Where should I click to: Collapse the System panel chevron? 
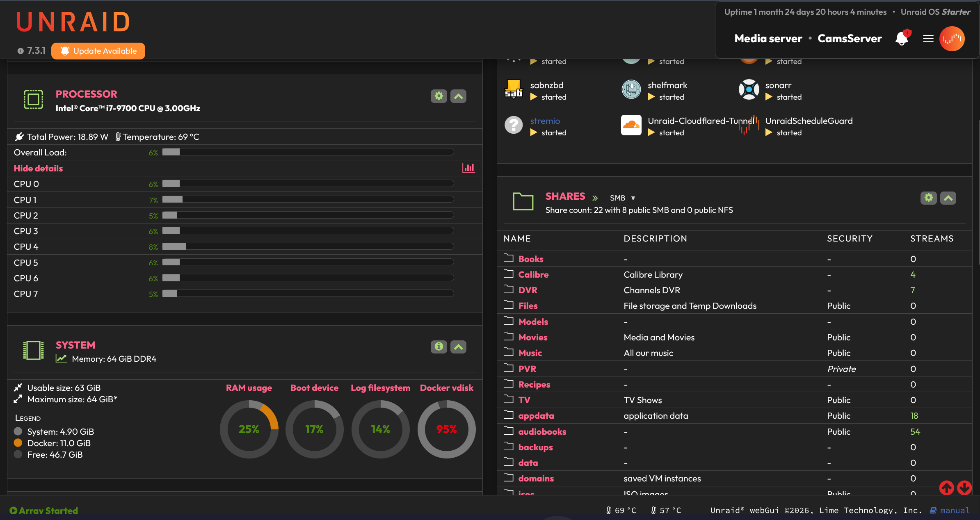click(459, 347)
